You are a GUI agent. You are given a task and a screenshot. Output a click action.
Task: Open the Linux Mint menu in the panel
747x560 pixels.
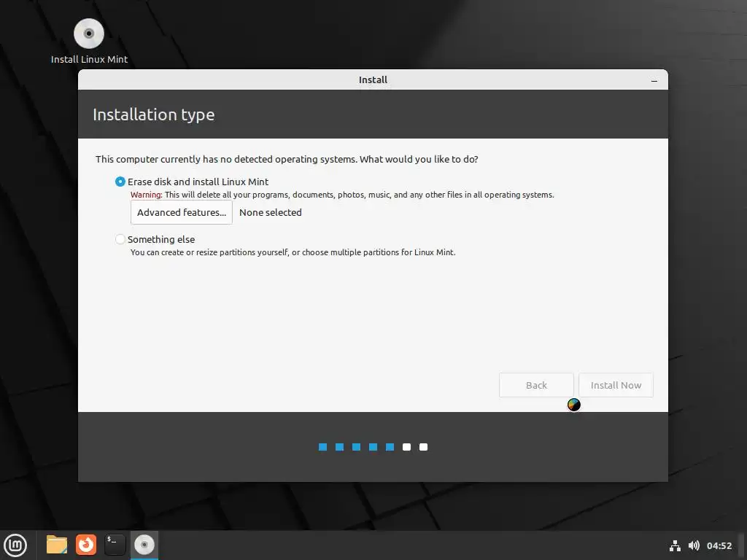pyautogui.click(x=15, y=545)
